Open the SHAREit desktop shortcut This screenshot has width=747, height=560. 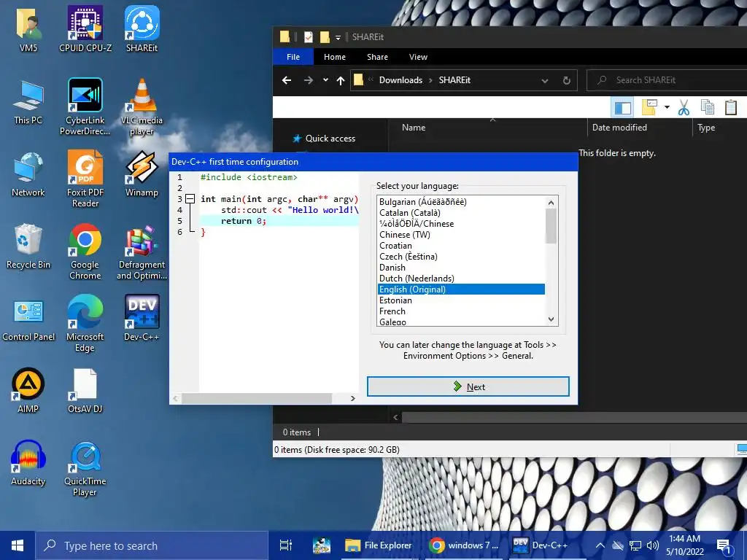pos(142,28)
